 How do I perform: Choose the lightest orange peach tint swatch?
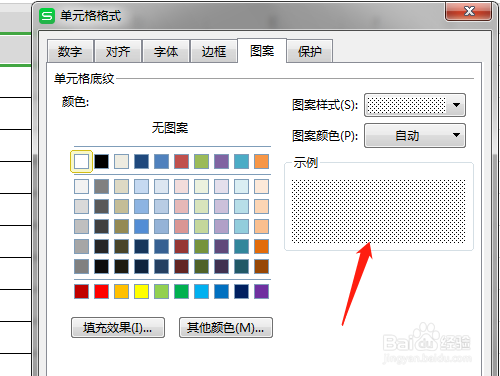261,186
